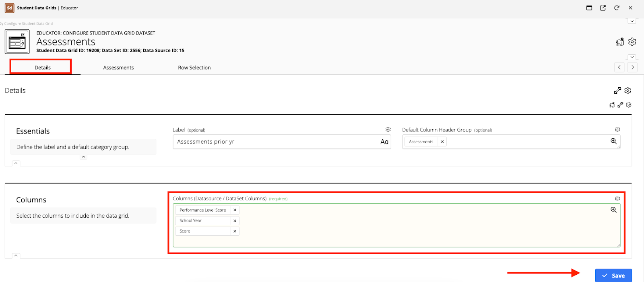Screen dimensions: 644x282
Task: Click the Columns field magnifier search icon
Action: point(613,210)
